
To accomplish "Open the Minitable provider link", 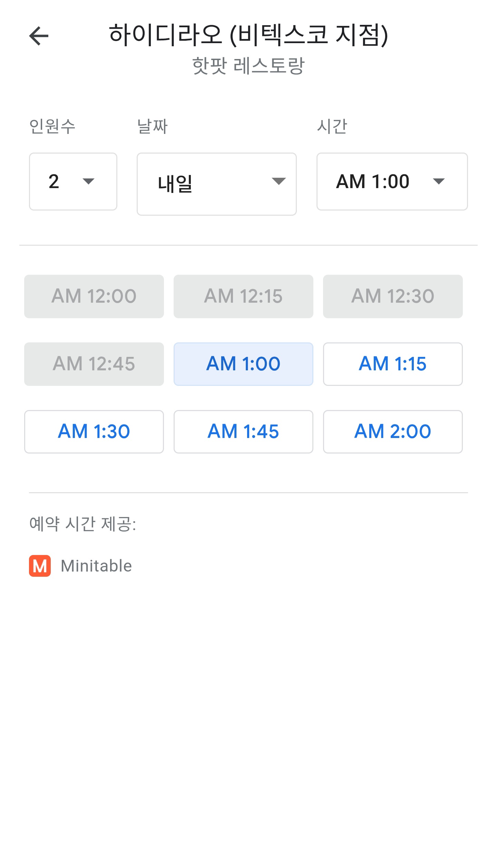I will (96, 566).
